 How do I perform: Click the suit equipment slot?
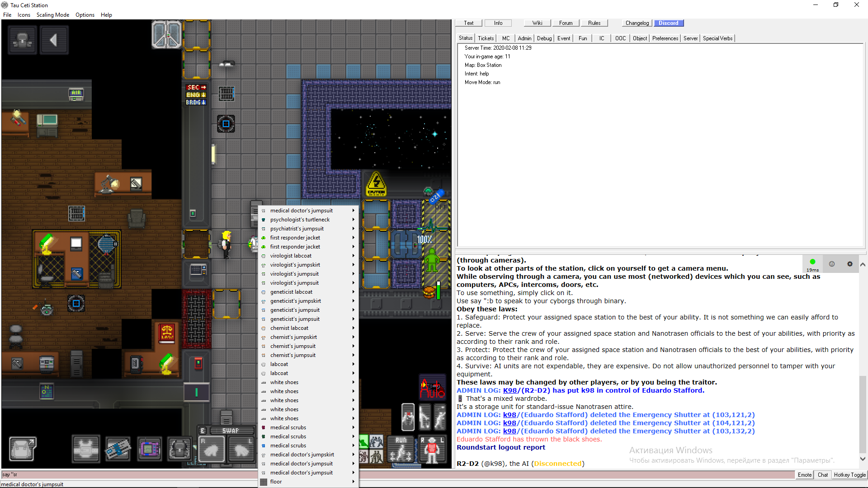click(86, 449)
